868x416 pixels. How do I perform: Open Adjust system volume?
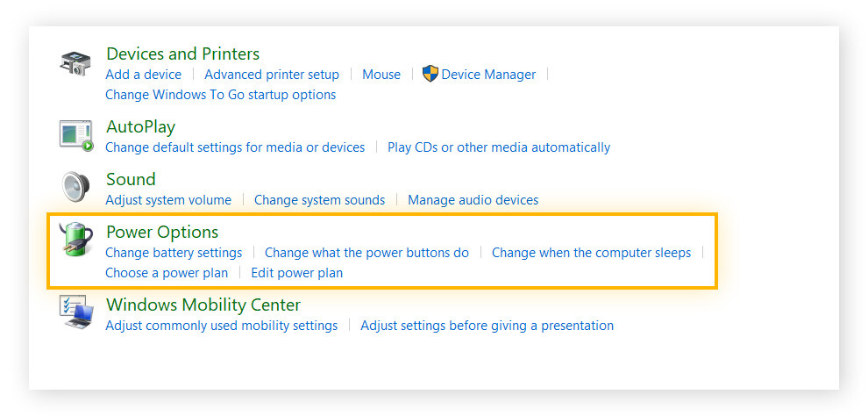pos(168,200)
